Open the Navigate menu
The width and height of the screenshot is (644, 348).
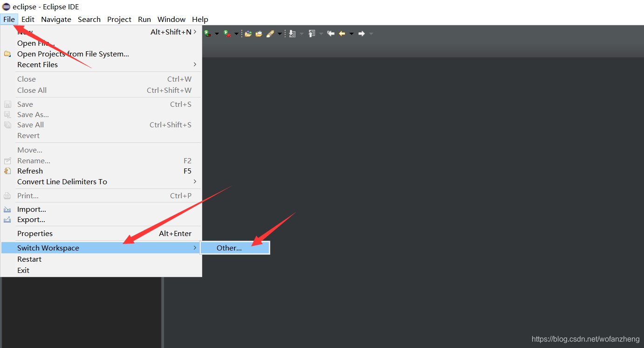tap(56, 19)
